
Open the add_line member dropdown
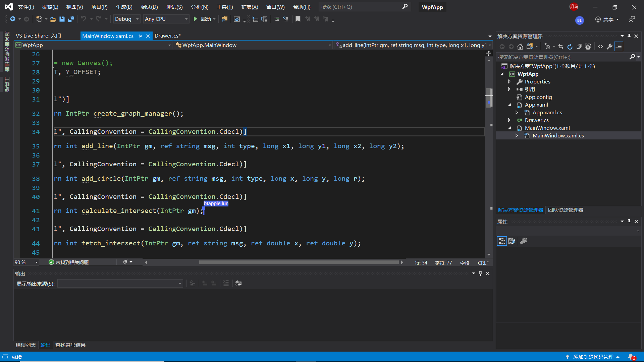[x=413, y=45]
